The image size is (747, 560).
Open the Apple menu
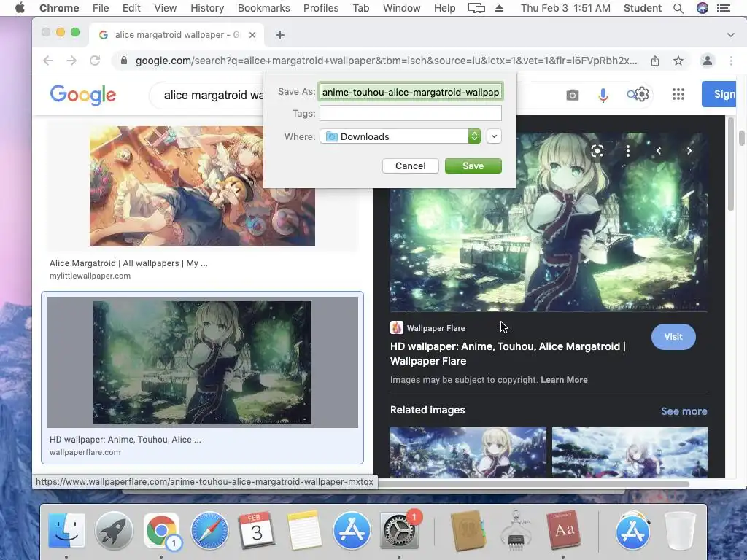tap(20, 8)
